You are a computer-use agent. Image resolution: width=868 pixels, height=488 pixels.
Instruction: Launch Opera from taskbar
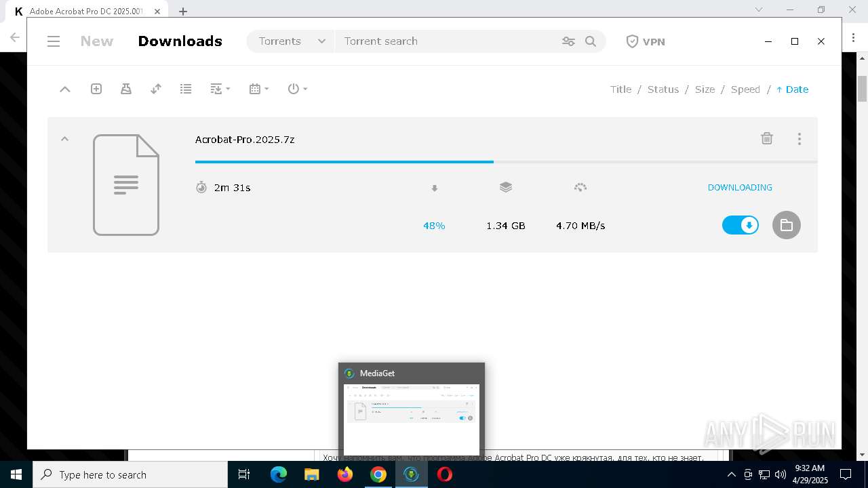445,474
